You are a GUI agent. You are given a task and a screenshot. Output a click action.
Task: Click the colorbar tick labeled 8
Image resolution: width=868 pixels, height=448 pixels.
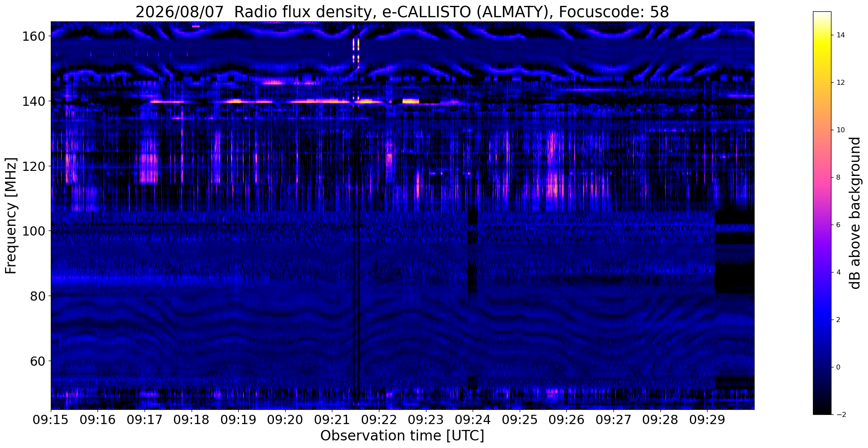click(x=838, y=177)
